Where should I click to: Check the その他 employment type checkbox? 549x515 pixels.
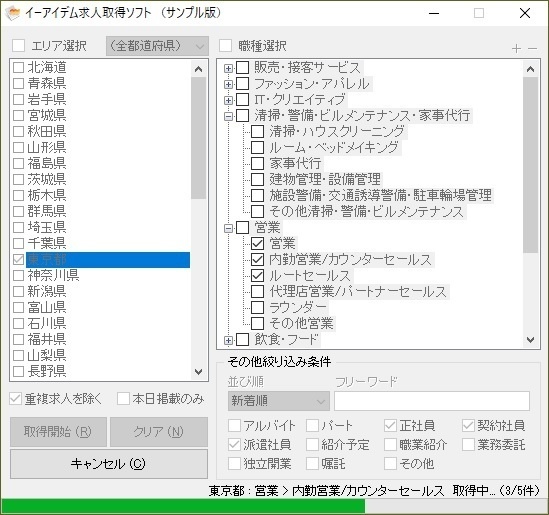pyautogui.click(x=390, y=464)
